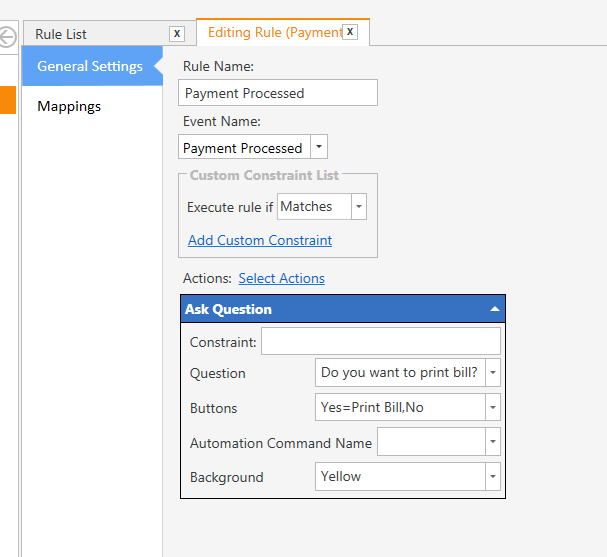Click the orange item on left edge
This screenshot has height=557, width=607.
point(8,100)
